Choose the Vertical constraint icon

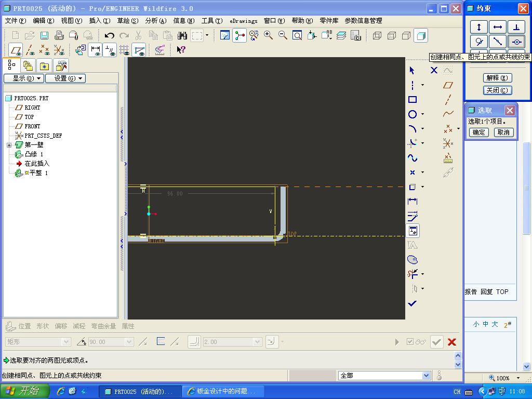point(478,27)
